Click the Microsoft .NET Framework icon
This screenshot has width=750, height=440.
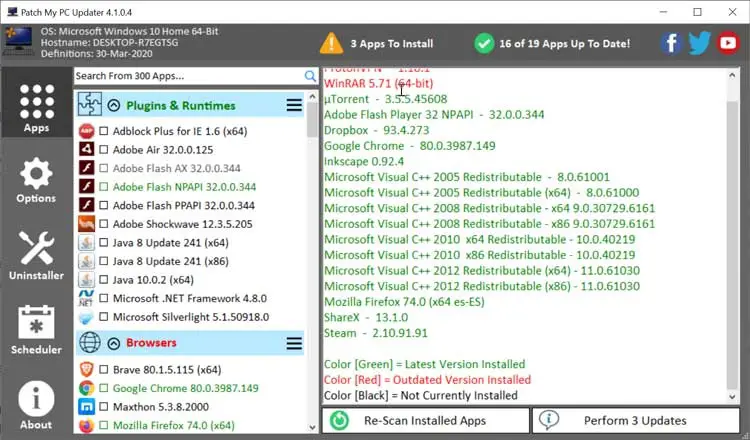[87, 298]
